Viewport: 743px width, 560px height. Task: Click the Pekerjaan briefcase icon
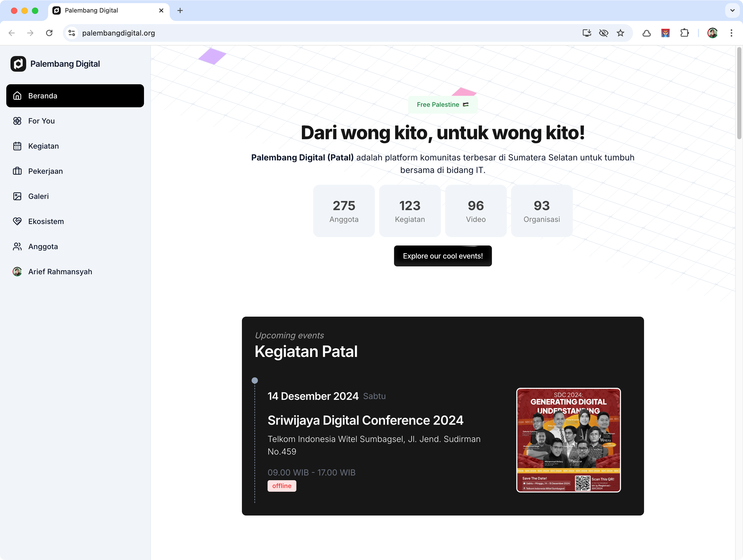pos(17,171)
